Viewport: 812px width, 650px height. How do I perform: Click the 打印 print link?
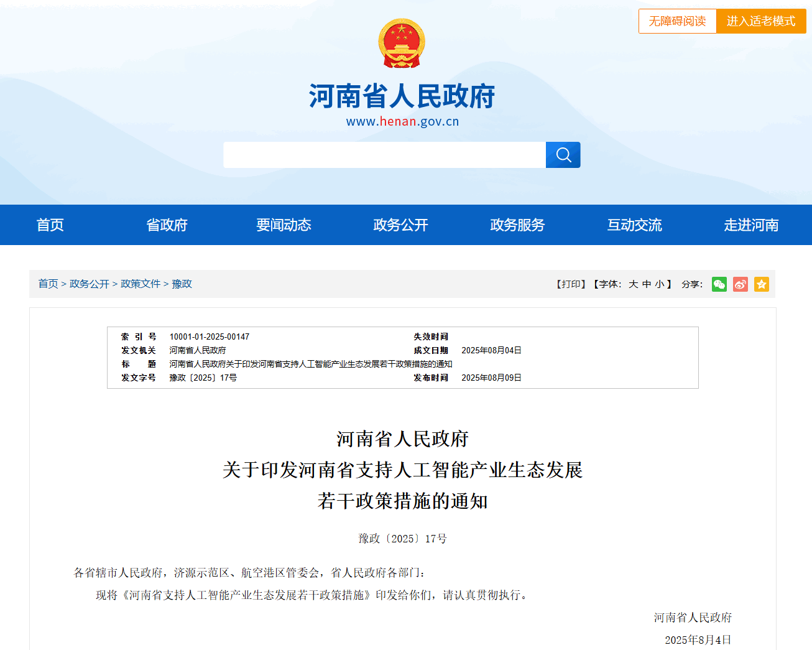[571, 284]
